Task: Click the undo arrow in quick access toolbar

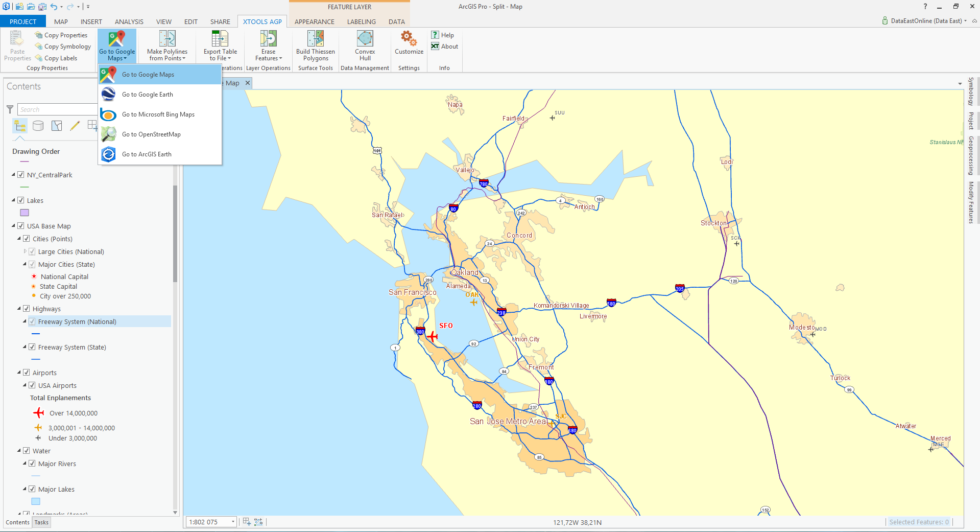Action: tap(54, 7)
